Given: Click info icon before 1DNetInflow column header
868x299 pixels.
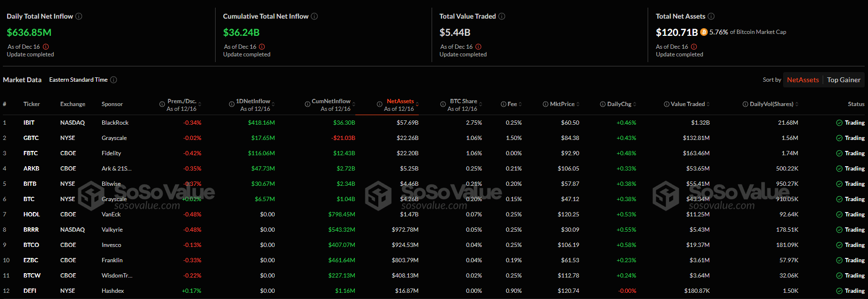Looking at the screenshot, I should tap(231, 104).
